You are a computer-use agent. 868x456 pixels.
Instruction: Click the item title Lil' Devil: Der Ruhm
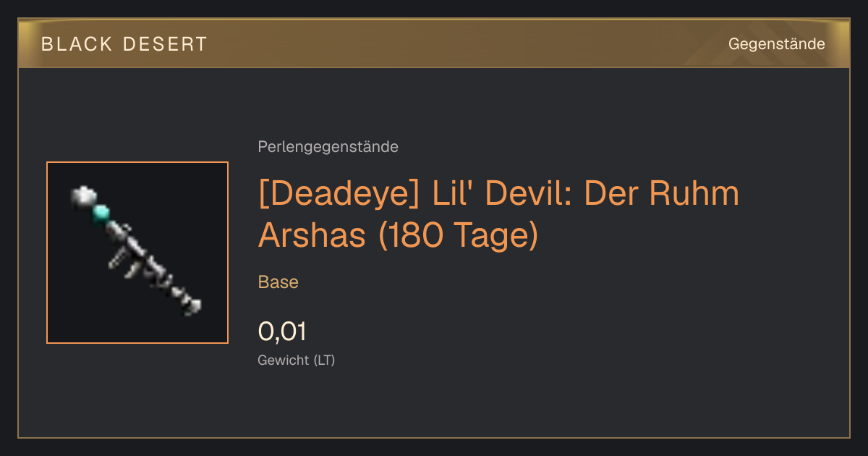point(499,193)
